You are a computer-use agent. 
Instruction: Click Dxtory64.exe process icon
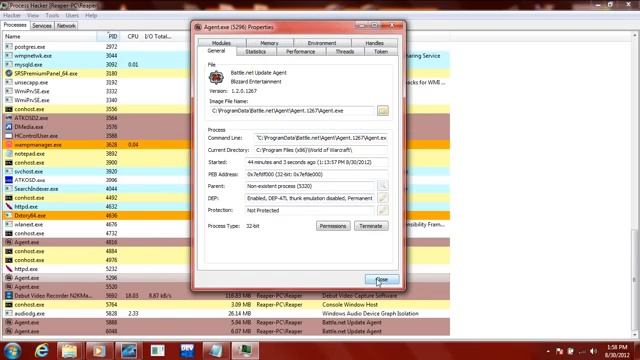click(x=9, y=216)
